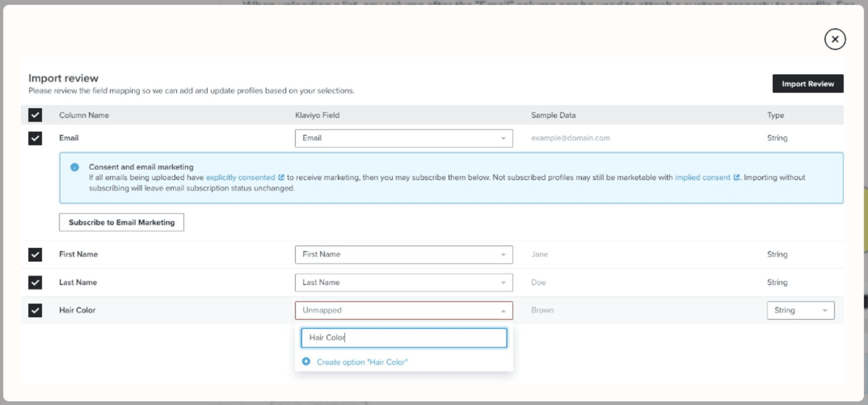Image resolution: width=868 pixels, height=405 pixels.
Task: Click the Column Name header
Action: coord(84,115)
